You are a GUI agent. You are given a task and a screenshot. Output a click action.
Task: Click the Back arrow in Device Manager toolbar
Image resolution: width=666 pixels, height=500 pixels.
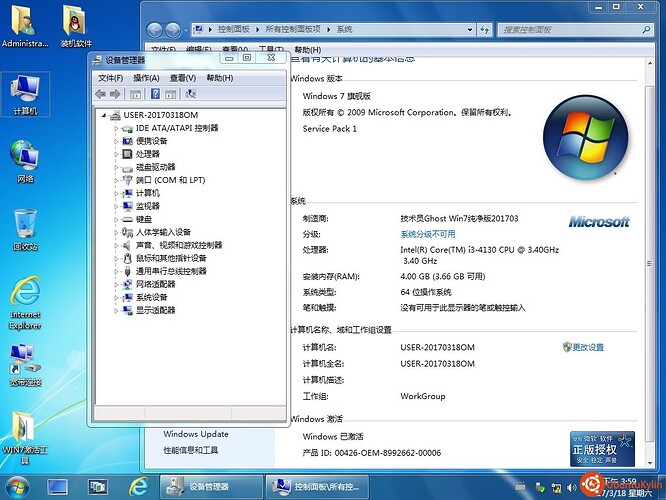click(101, 94)
